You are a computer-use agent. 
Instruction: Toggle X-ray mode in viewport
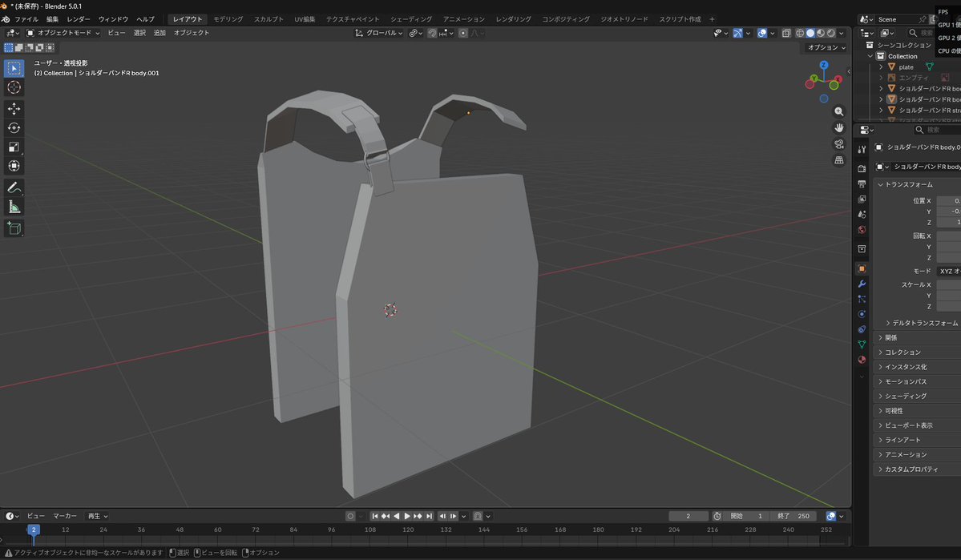coord(786,33)
